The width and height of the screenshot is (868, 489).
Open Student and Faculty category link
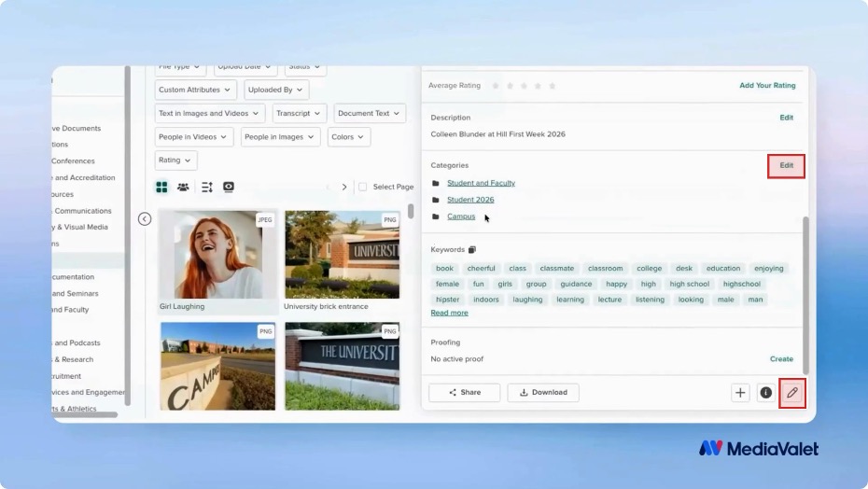481,183
